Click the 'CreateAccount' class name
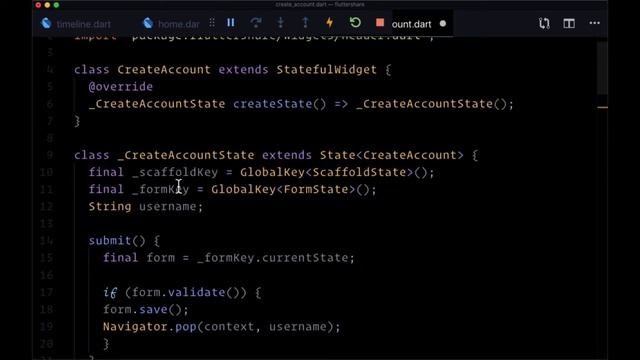640x360 pixels. coord(164,69)
